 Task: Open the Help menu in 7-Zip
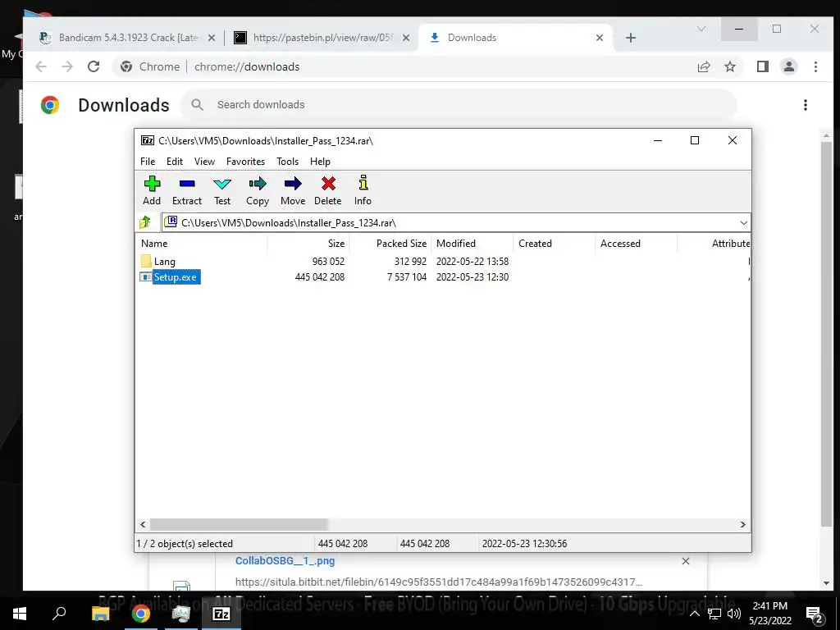click(x=320, y=162)
